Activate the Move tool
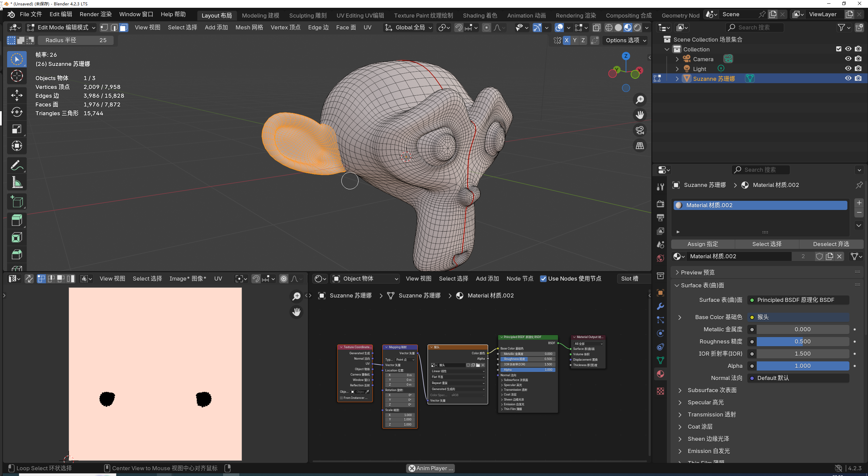868x476 pixels. point(17,95)
